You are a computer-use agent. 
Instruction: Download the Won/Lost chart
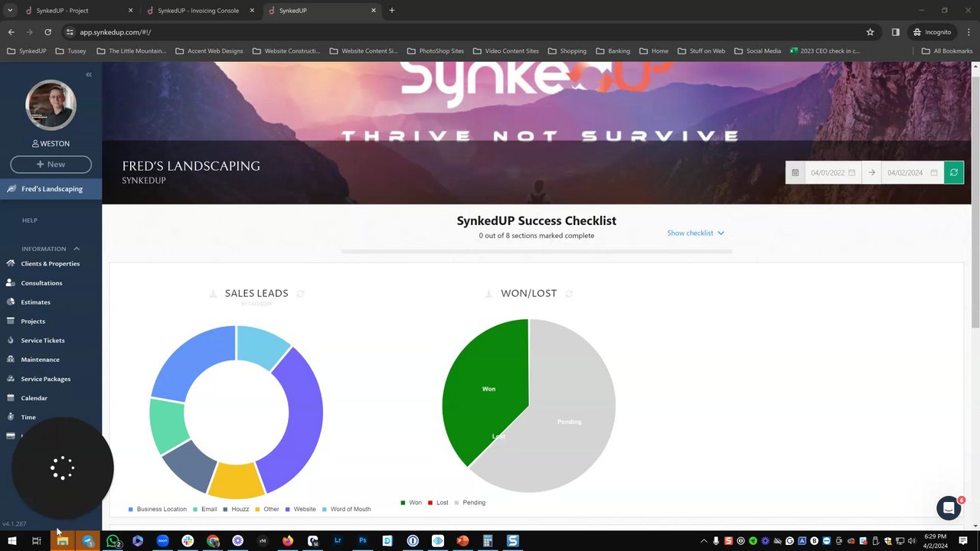(x=489, y=293)
